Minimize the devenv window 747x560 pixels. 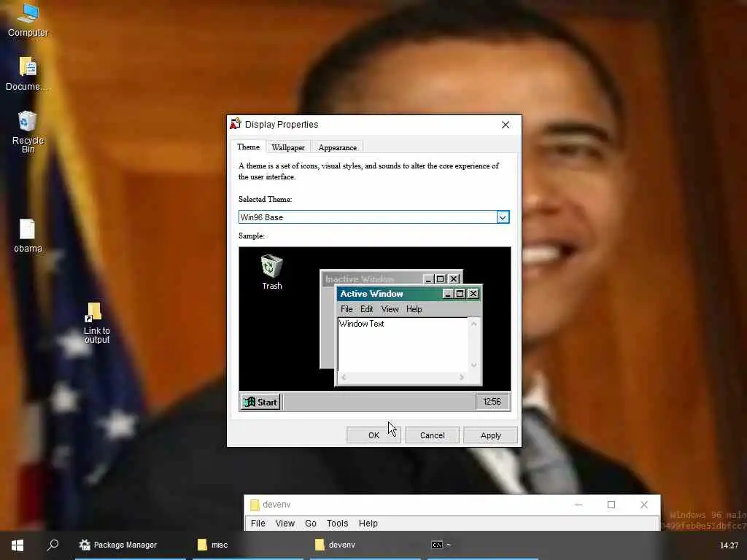click(x=578, y=505)
